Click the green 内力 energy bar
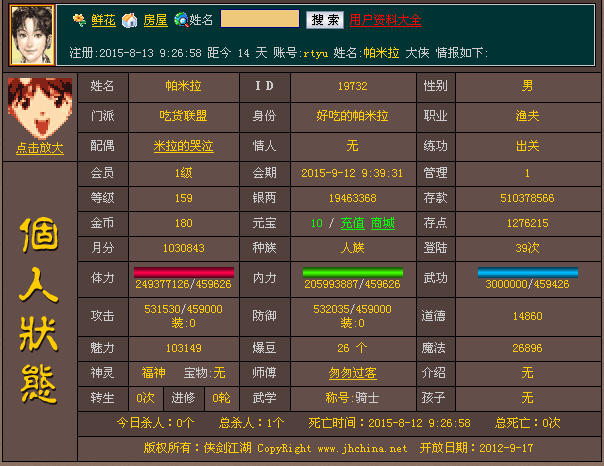Screen dimensions: 604x466 tap(353, 272)
